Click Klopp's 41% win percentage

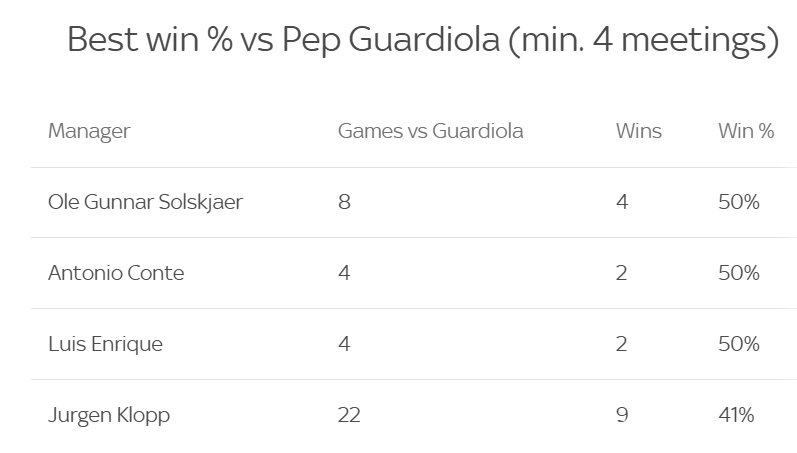pos(737,415)
